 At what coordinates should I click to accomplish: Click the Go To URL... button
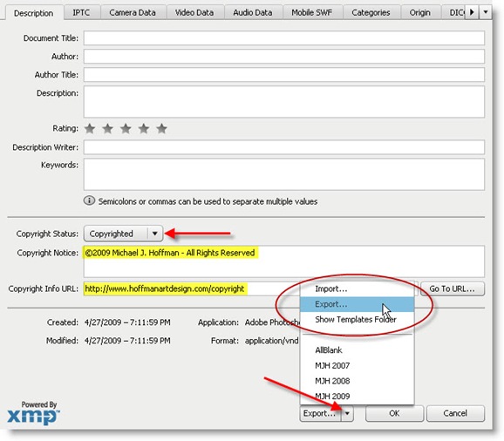pyautogui.click(x=452, y=288)
